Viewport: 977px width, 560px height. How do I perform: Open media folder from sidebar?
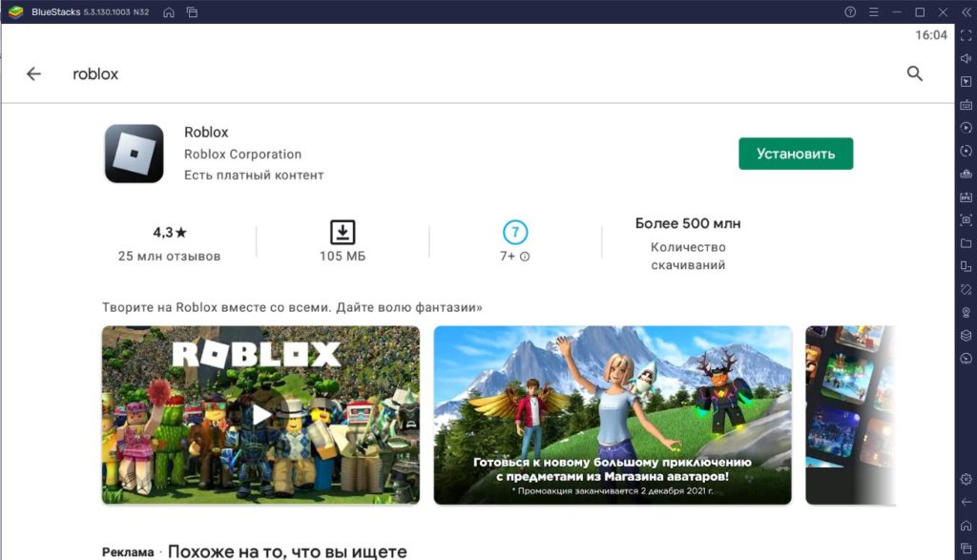coord(966,243)
